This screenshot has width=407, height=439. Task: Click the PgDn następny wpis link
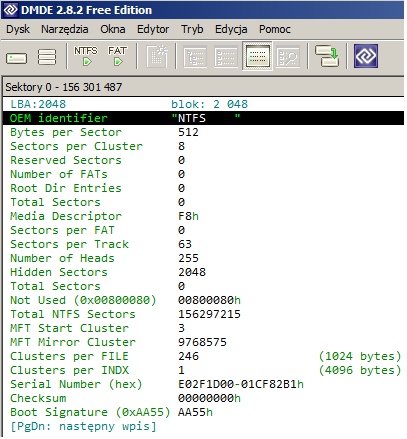[x=83, y=426]
